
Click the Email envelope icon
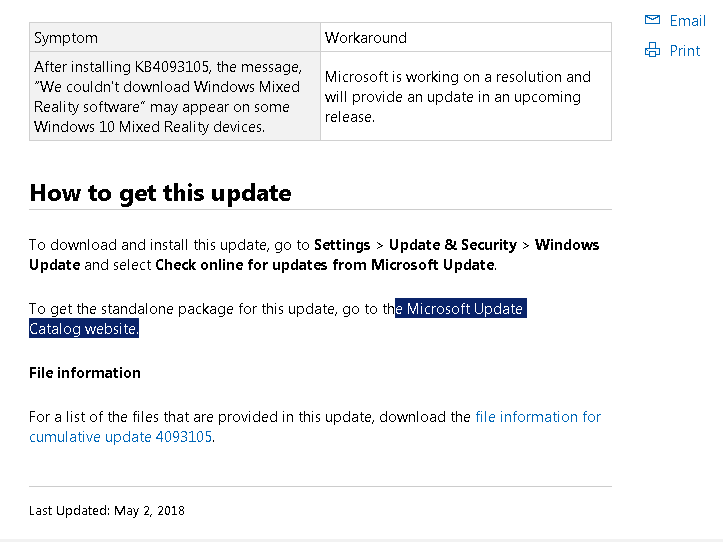tap(652, 20)
